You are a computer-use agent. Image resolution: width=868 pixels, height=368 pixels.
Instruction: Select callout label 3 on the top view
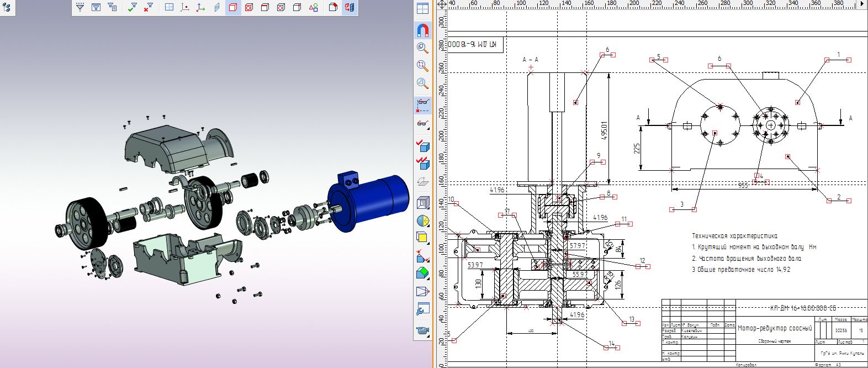pyautogui.click(x=682, y=204)
